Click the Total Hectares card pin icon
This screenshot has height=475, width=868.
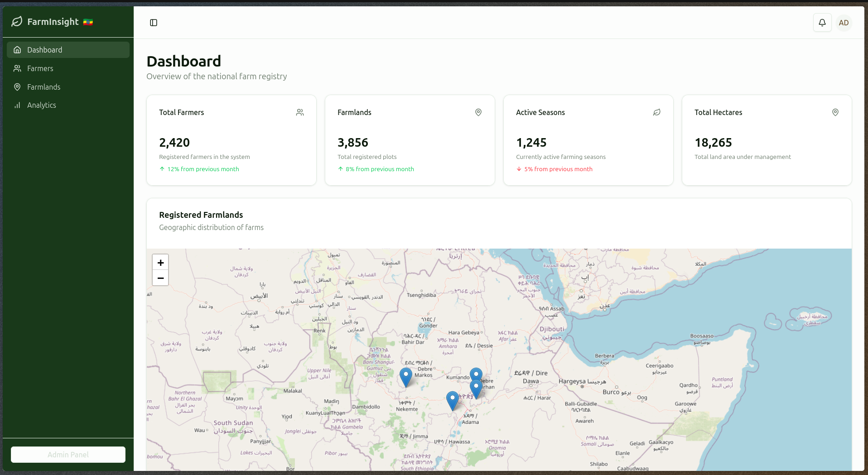tap(835, 112)
